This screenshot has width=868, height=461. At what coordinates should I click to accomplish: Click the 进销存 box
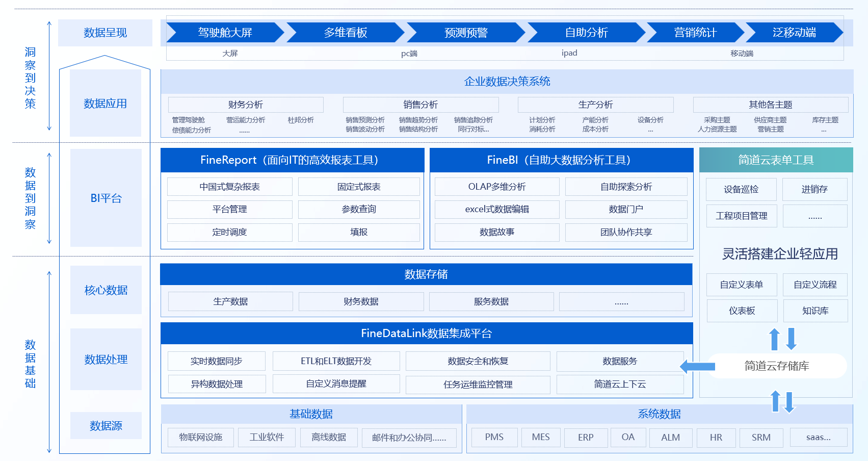click(814, 189)
